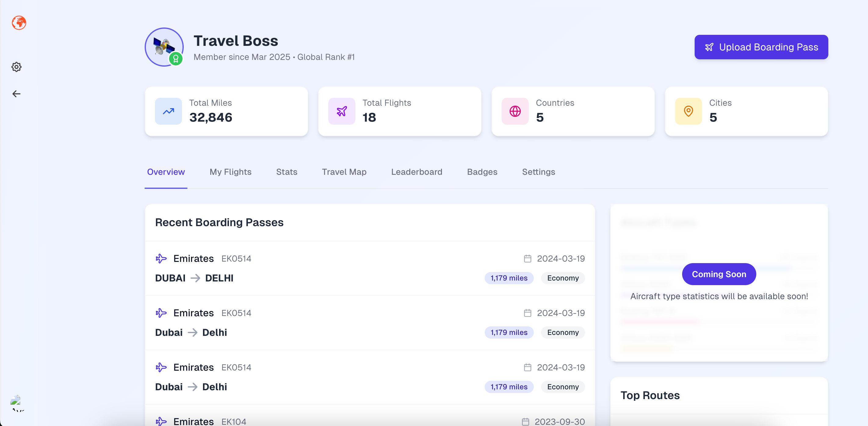868x426 pixels.
Task: Click the calendar icon next to 2023-09-30
Action: click(525, 422)
